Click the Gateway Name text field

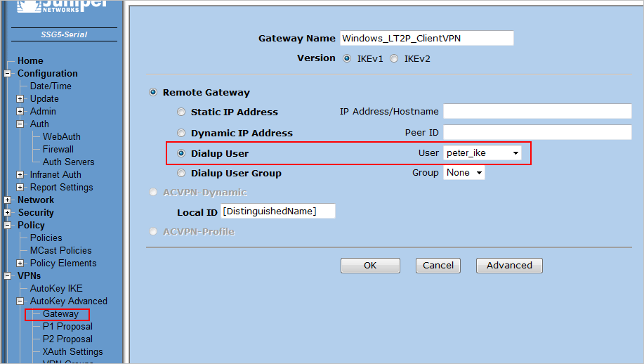[426, 39]
